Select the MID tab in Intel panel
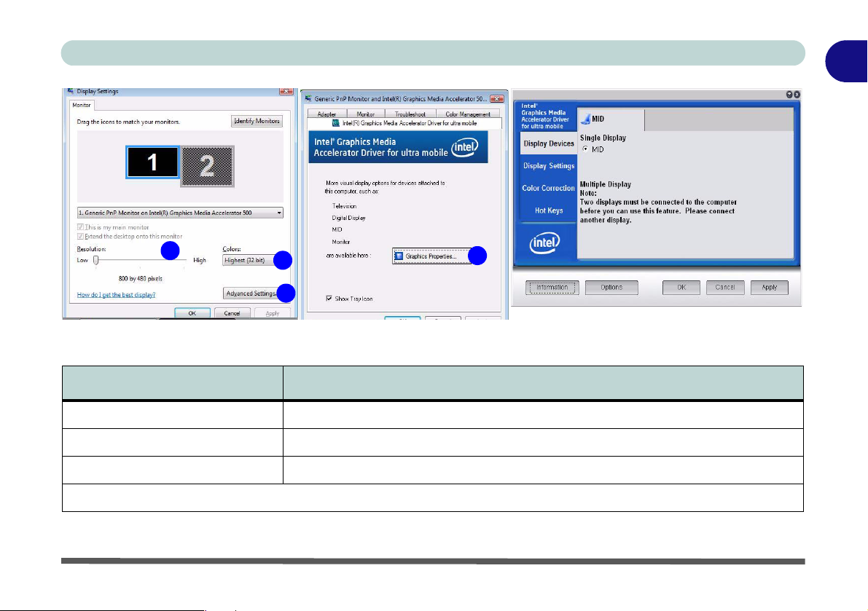 (x=611, y=119)
